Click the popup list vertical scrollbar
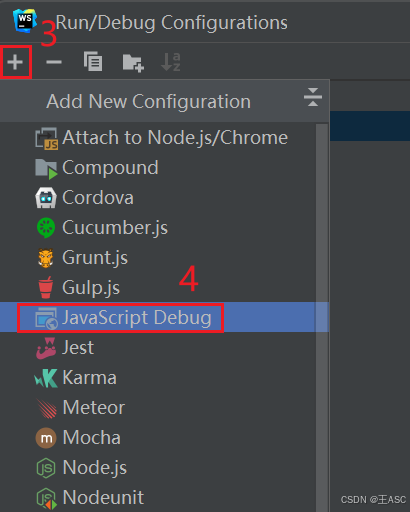 point(322,317)
